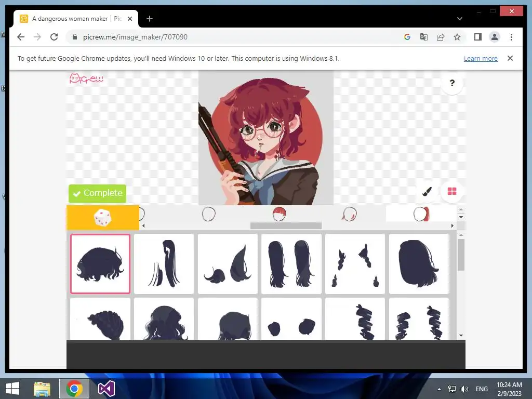
Task: Click the Complete button
Action: 97,193
